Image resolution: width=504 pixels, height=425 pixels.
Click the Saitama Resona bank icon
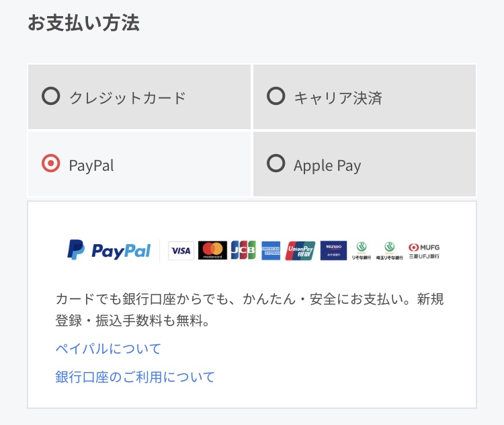point(389,251)
